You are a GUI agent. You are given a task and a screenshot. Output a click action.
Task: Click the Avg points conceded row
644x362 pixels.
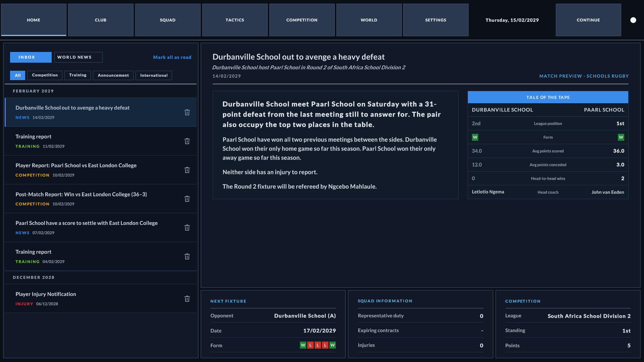[548, 165]
